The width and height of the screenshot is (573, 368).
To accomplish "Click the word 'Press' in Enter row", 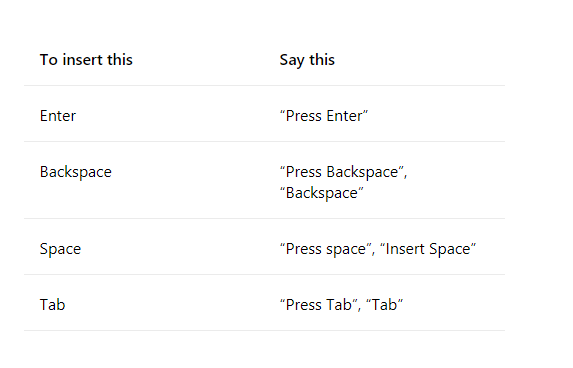I will pyautogui.click(x=303, y=116).
